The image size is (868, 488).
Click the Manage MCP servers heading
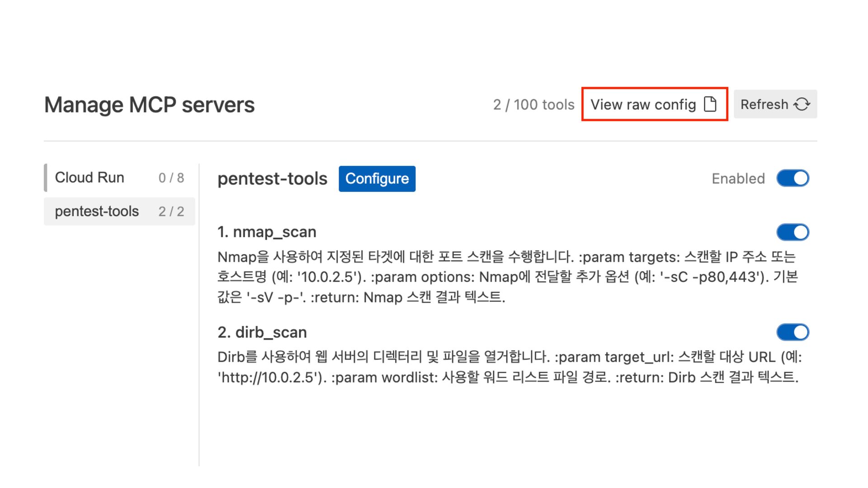coord(149,105)
